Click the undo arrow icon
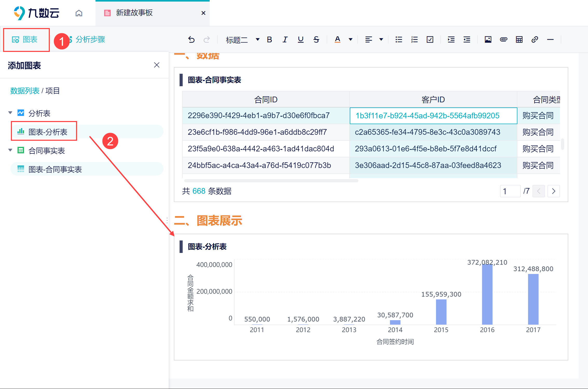The height and width of the screenshot is (389, 588). 191,39
